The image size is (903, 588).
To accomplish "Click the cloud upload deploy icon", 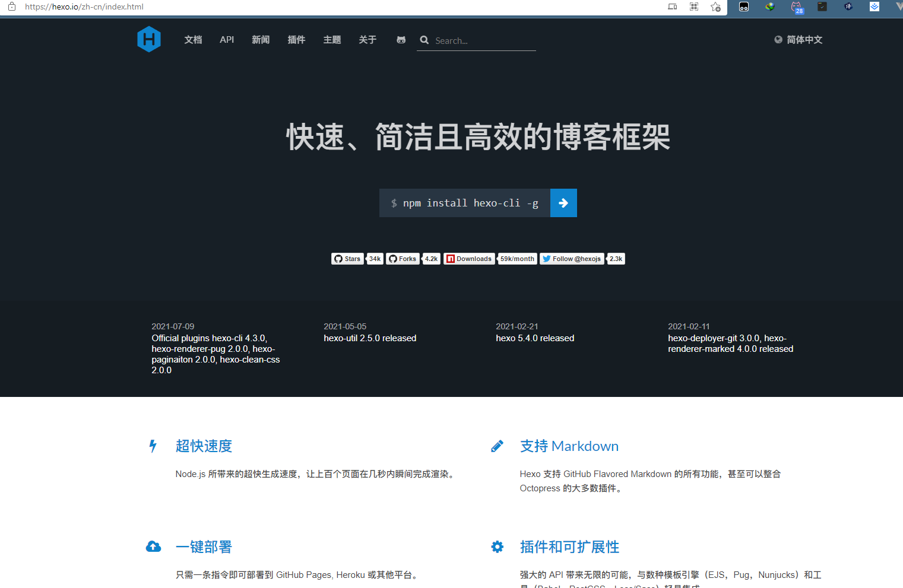I will 153,546.
